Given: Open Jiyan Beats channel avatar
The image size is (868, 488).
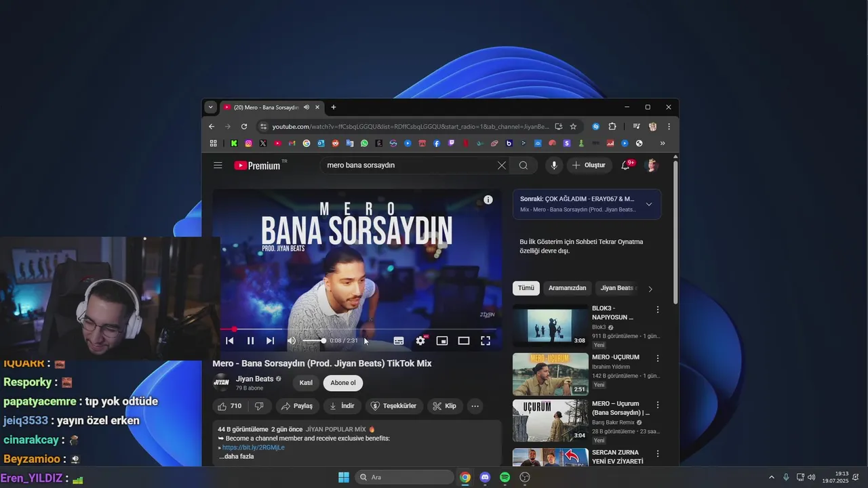Looking at the screenshot, I should pyautogui.click(x=222, y=383).
